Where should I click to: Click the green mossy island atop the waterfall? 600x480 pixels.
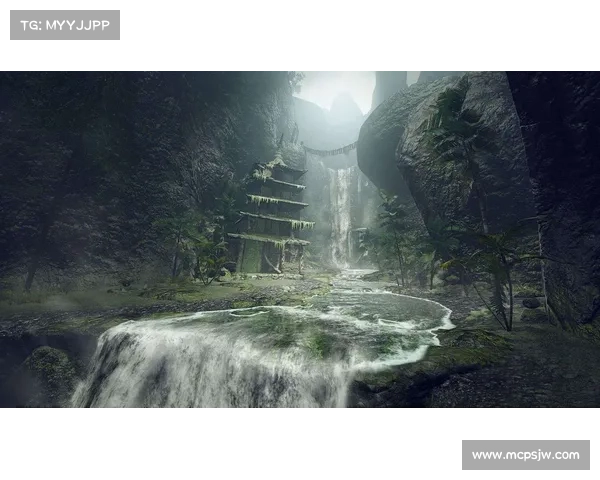point(300,330)
